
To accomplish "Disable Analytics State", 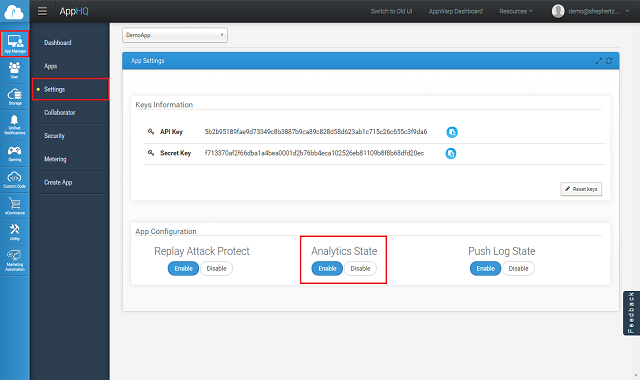I will (x=360, y=269).
